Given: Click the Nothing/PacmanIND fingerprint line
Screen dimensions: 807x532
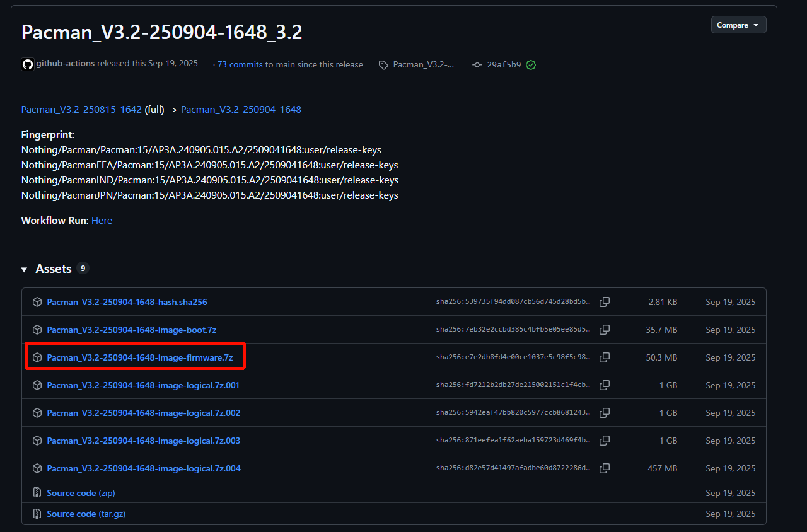Looking at the screenshot, I should coord(210,180).
